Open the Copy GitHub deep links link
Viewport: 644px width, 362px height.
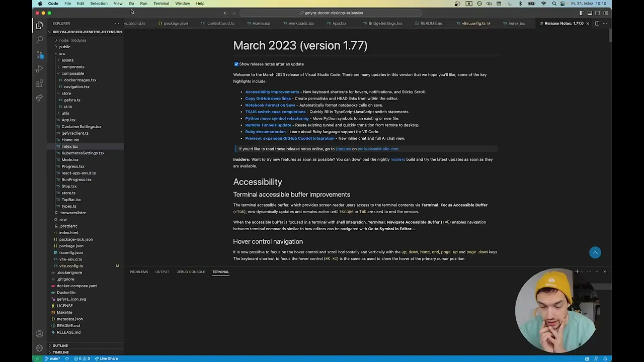(268, 99)
